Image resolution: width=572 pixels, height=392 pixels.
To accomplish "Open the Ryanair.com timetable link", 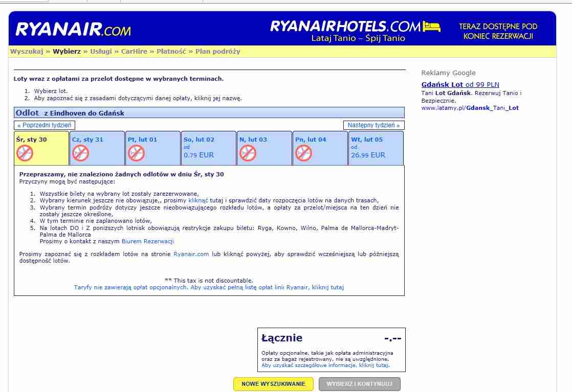I will tap(191, 254).
